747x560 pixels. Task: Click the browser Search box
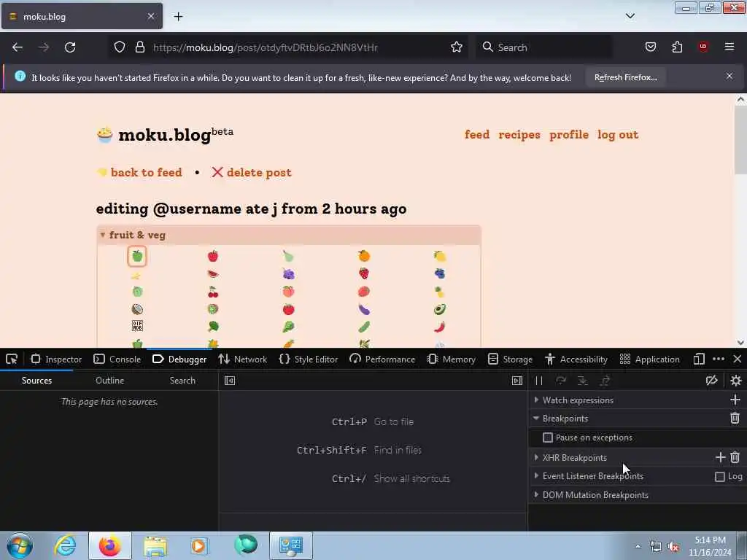pyautogui.click(x=546, y=47)
